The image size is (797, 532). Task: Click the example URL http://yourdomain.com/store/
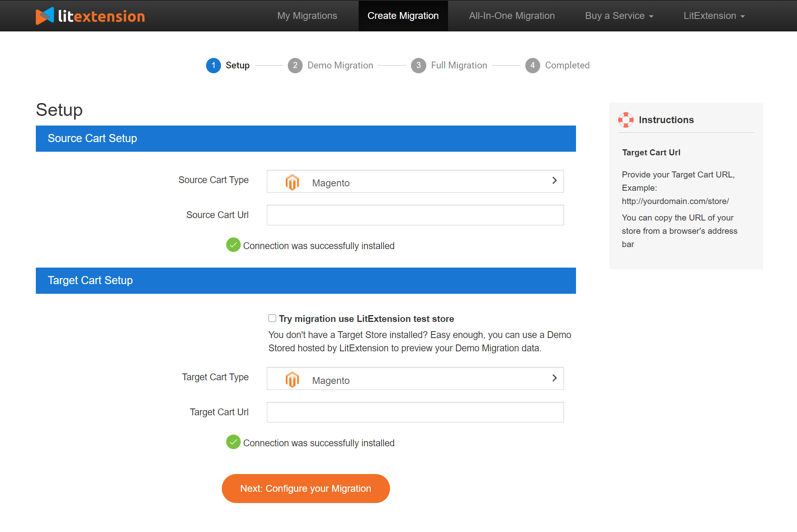(x=675, y=201)
